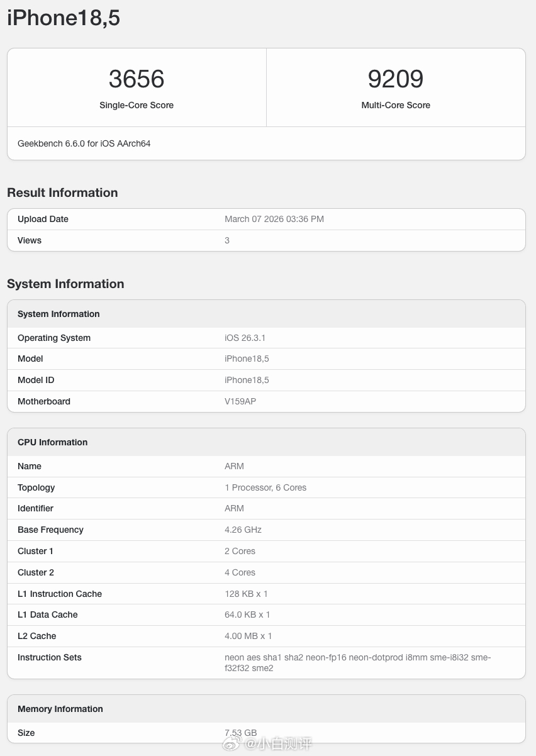The width and height of the screenshot is (536, 756).
Task: Click the Cluster 2 row label
Action: click(36, 572)
